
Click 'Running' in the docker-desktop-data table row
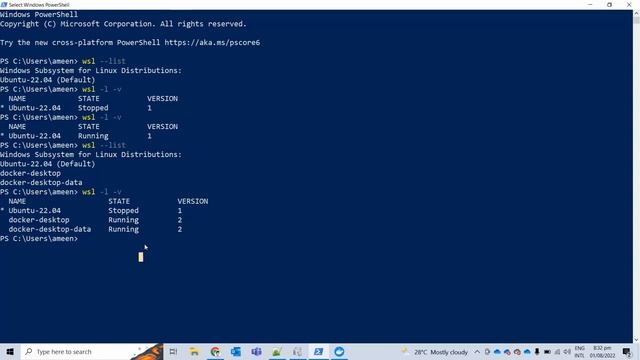pos(123,229)
